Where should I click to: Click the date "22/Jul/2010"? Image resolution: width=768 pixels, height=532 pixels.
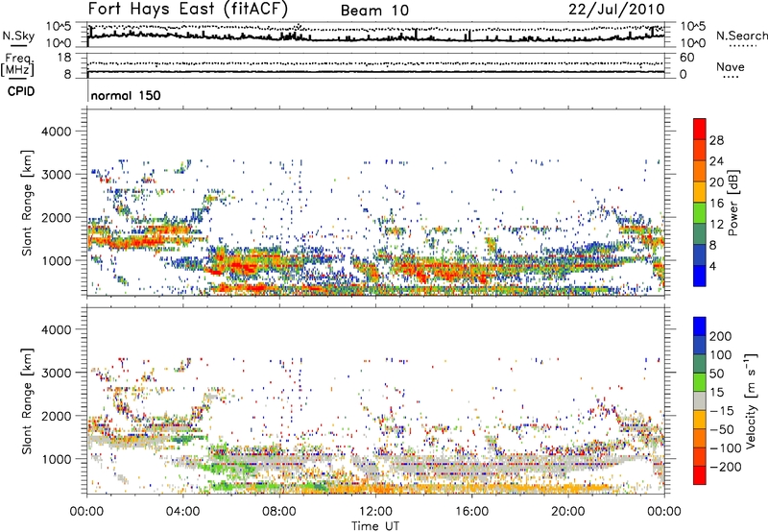tap(616, 10)
